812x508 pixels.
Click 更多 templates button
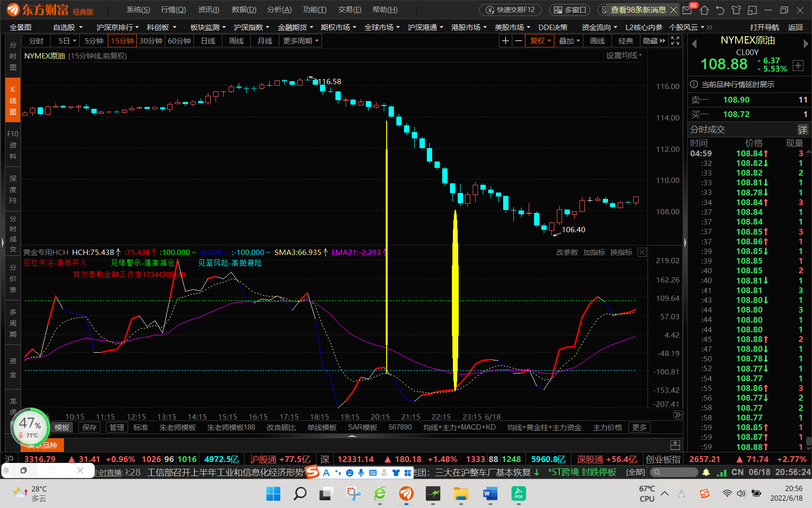(639, 427)
